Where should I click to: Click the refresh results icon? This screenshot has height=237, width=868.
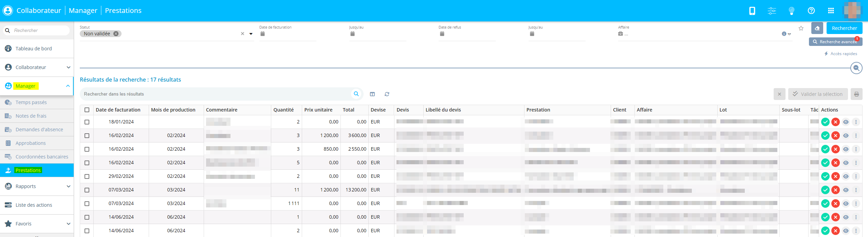[x=387, y=94]
